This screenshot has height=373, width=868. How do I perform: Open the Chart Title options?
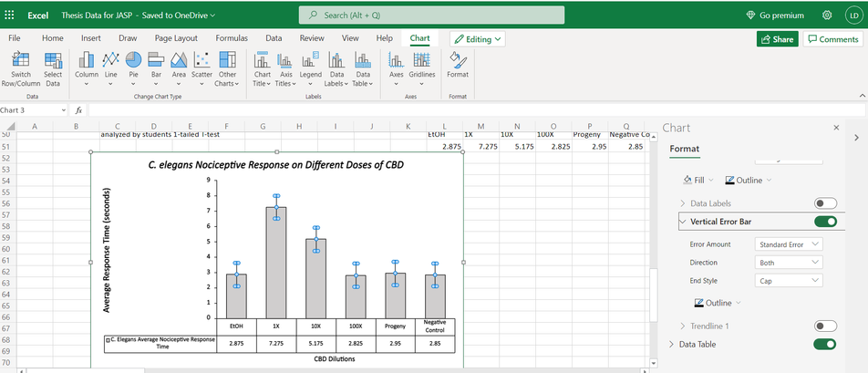pos(262,59)
